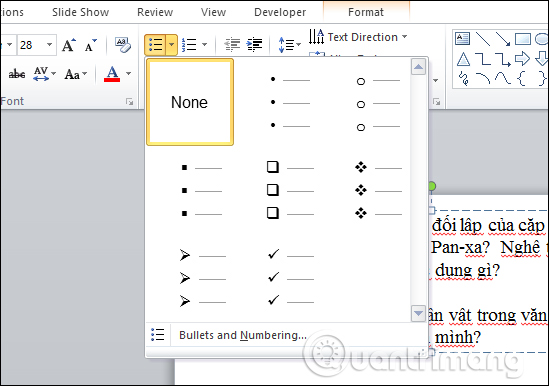Click Decrease Font Size button
The width and height of the screenshot is (549, 386).
pyautogui.click(x=90, y=45)
